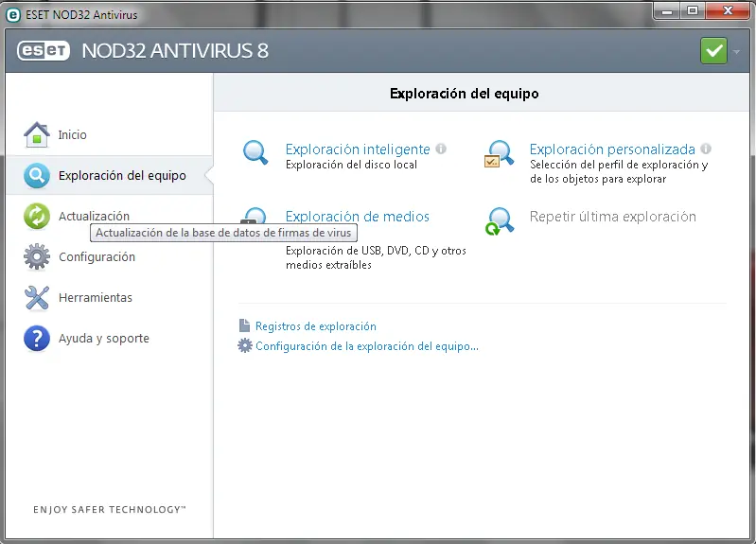
Task: Click 'ENJOY SAFER TECHNOLOGY' slogan text
Action: (x=110, y=509)
